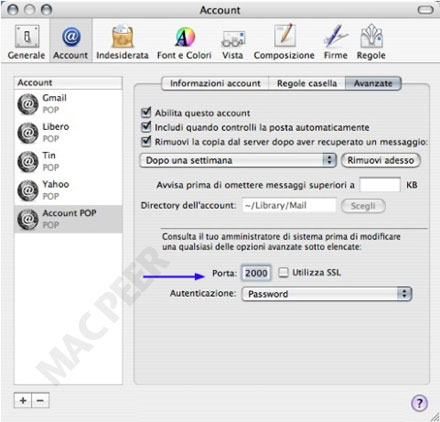This screenshot has height=422, width=440.
Task: Select the Gmail POP account
Action: 68,104
